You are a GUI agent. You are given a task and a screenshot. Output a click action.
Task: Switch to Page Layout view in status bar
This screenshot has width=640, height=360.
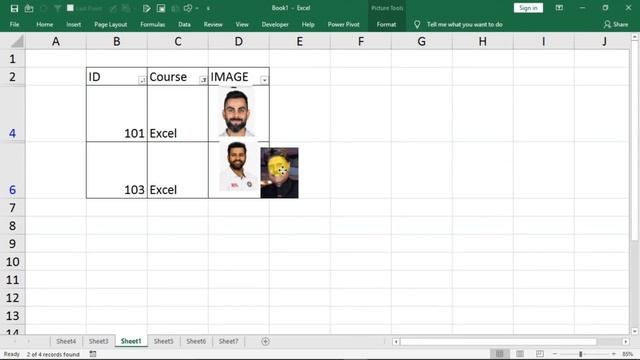click(520, 354)
